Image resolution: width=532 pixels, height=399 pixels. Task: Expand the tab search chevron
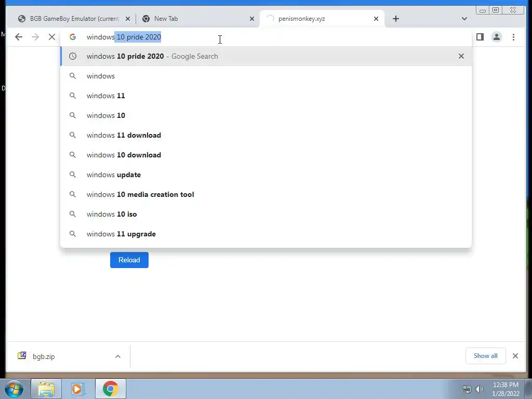pos(464,19)
